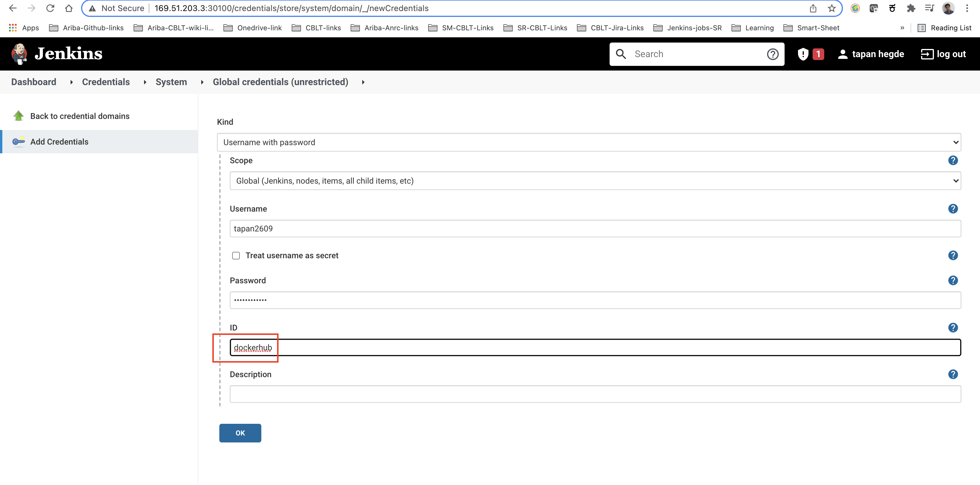
Task: Click the OK button to save credentials
Action: click(x=240, y=433)
